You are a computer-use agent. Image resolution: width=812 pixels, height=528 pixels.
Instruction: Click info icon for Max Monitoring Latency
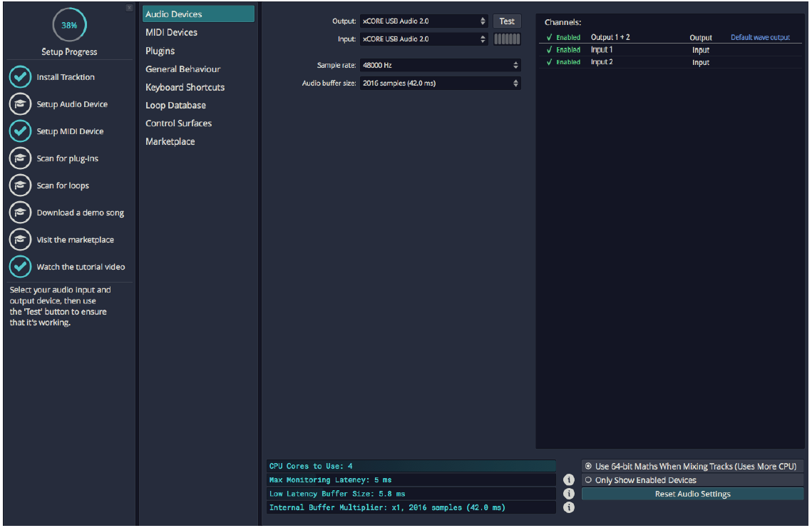(569, 479)
